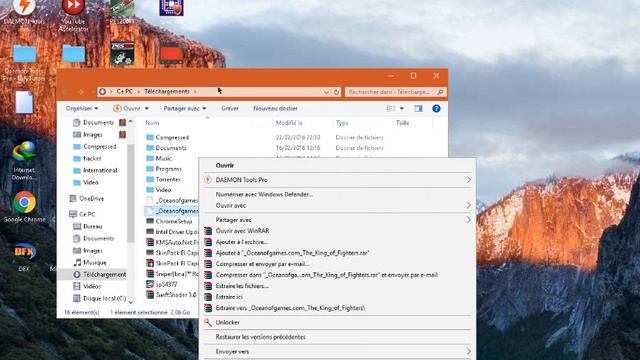This screenshot has width=640, height=360.
Task: Click the Nouveau dossier button
Action: (275, 109)
